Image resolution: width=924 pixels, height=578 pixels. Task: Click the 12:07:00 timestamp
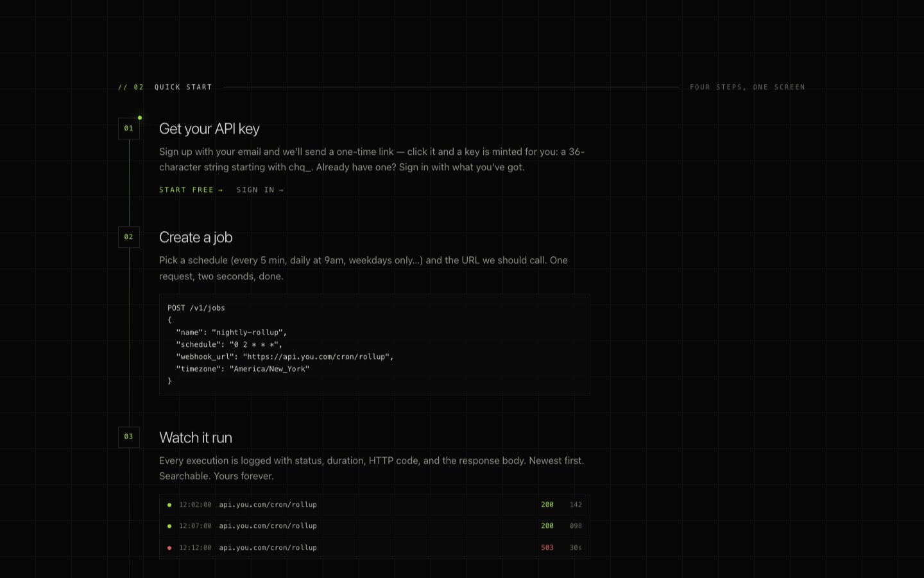(x=195, y=526)
